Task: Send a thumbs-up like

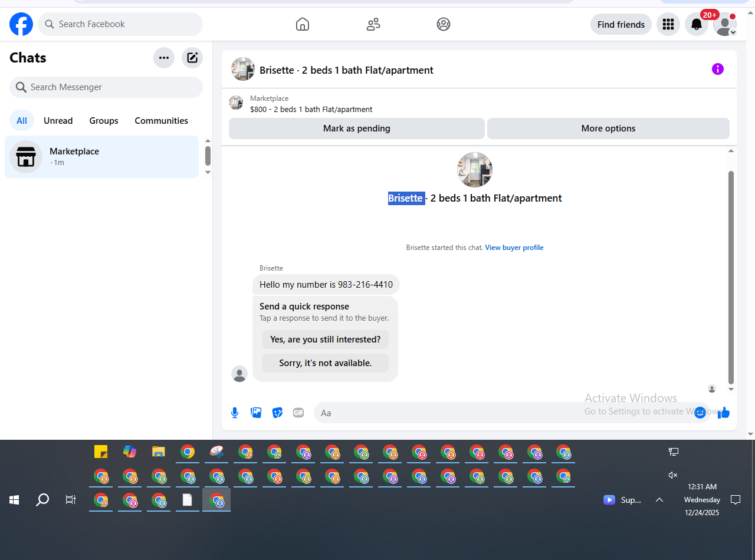Action: (x=725, y=413)
